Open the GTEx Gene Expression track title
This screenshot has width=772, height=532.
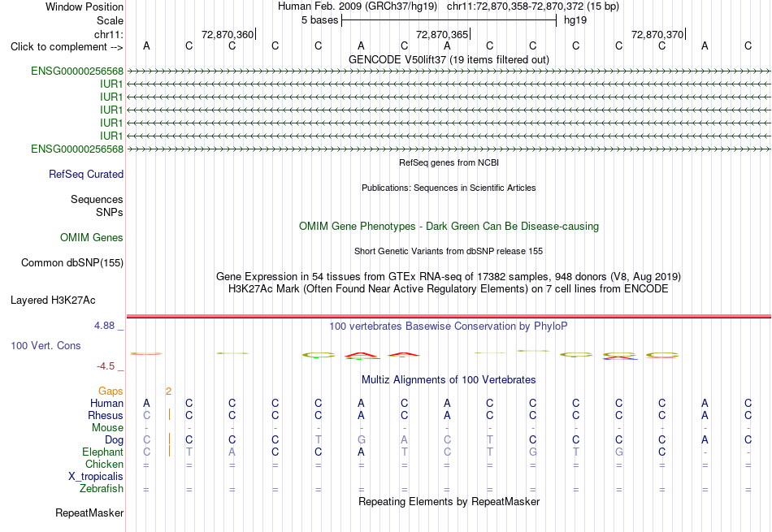(449, 277)
